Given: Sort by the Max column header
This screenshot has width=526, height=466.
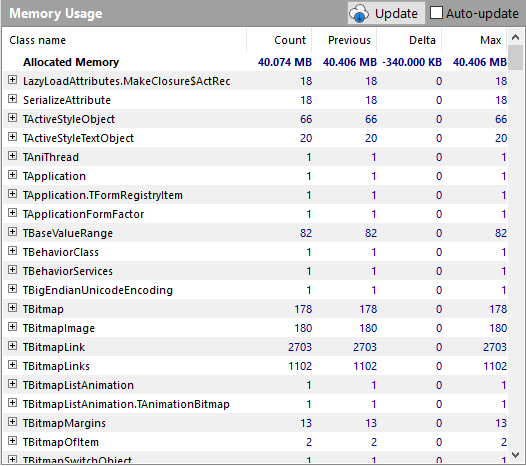Looking at the screenshot, I should (x=474, y=40).
